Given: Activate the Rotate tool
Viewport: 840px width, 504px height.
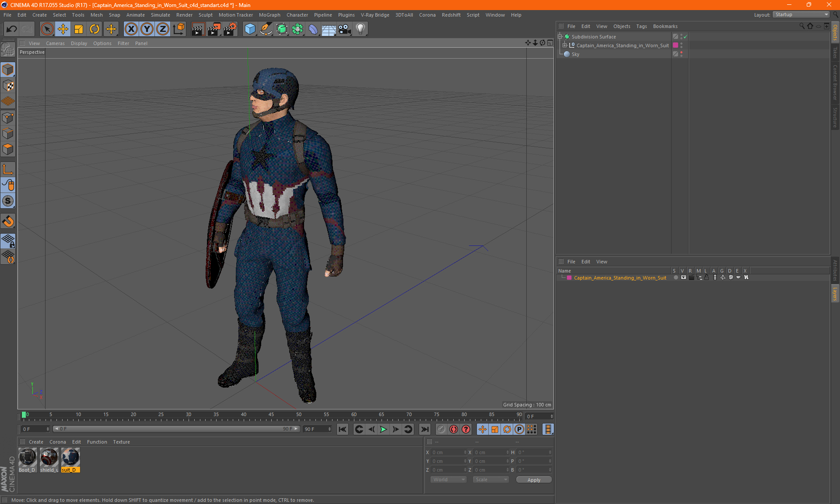Looking at the screenshot, I should (x=94, y=29).
